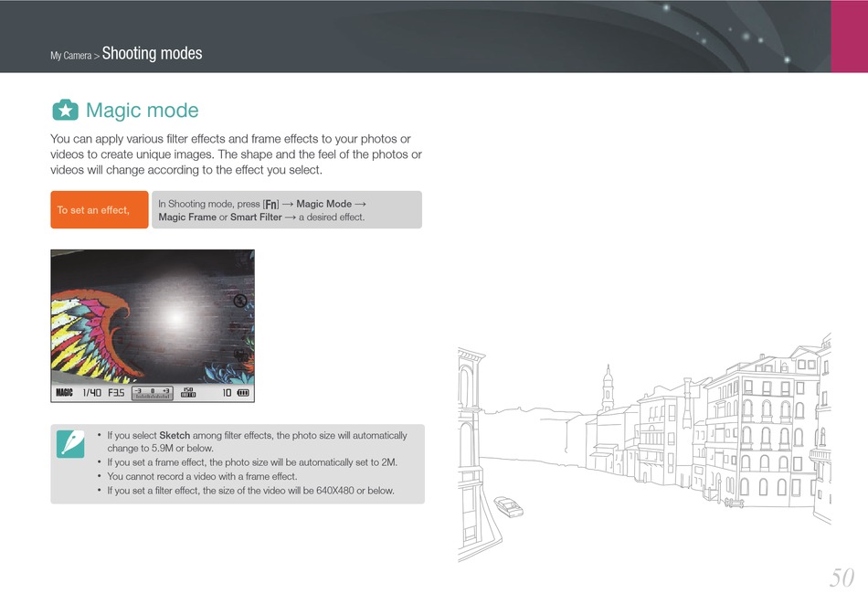This screenshot has height=615, width=868.
Task: Click the intro paragraph about filter effects
Action: pos(236,154)
